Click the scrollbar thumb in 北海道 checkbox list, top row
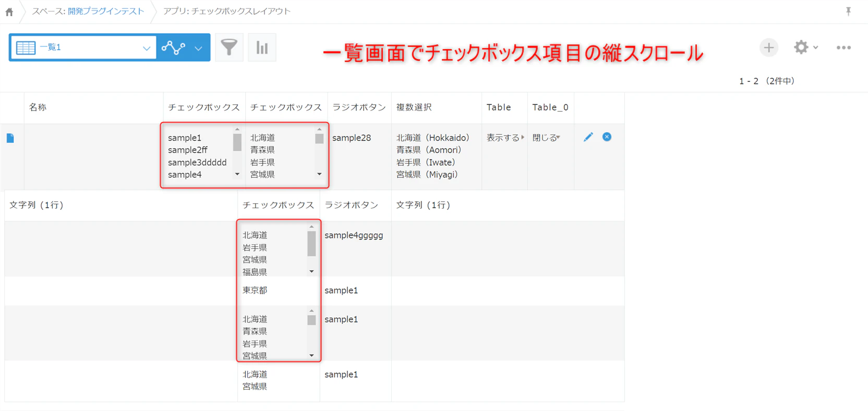This screenshot has height=411, width=868. click(319, 139)
